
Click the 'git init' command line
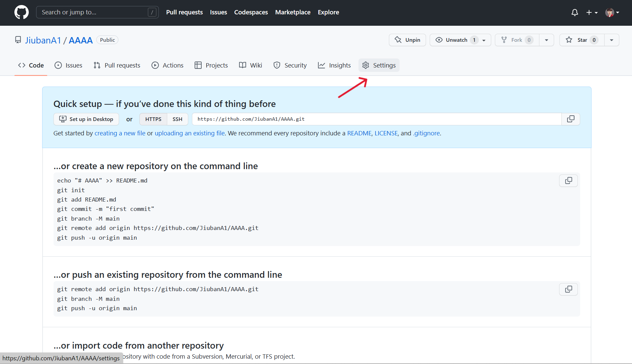(x=71, y=191)
